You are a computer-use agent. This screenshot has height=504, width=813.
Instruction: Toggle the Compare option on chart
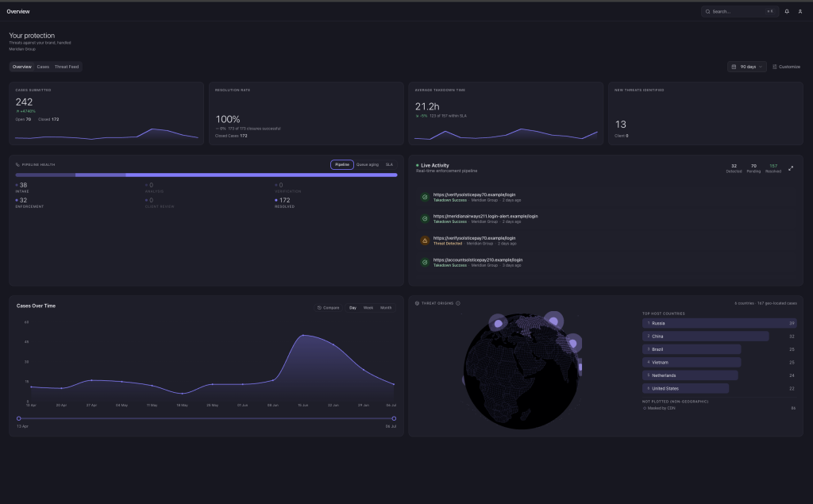point(328,308)
